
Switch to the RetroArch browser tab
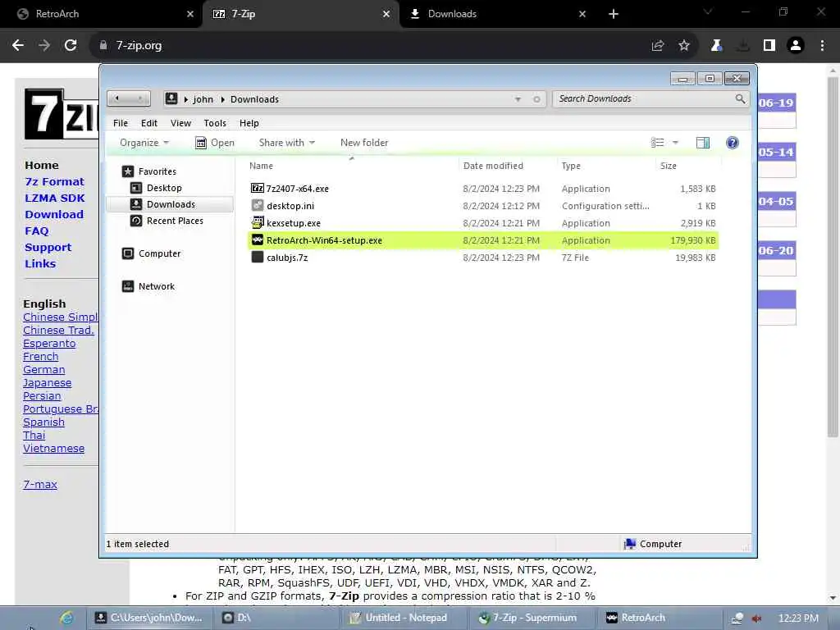coord(102,14)
